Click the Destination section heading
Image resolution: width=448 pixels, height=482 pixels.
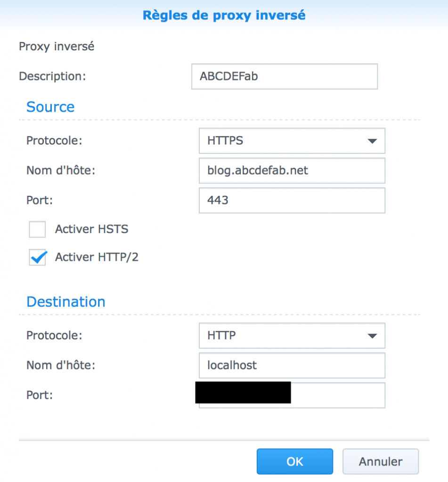(x=65, y=302)
